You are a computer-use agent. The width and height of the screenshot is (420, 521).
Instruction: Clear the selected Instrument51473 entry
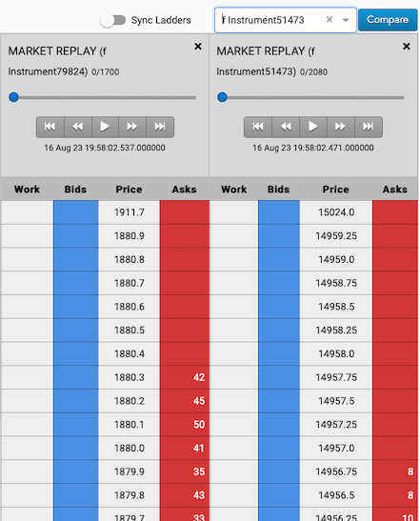tap(330, 20)
